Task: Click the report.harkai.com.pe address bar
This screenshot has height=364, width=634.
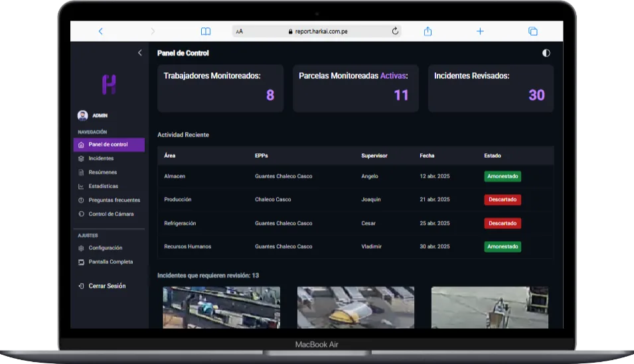Action: 317,31
